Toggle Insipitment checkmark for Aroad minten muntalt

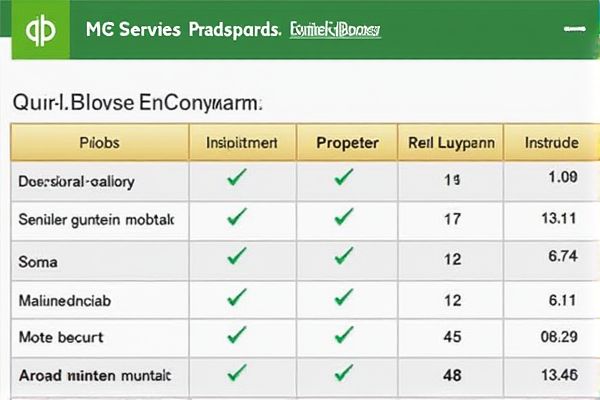[x=237, y=372]
